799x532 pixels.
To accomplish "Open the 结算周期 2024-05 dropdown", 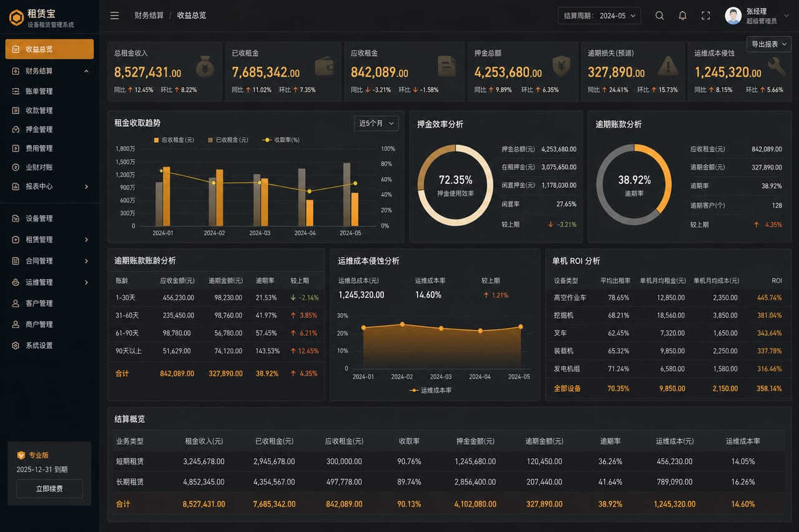I will [x=599, y=16].
